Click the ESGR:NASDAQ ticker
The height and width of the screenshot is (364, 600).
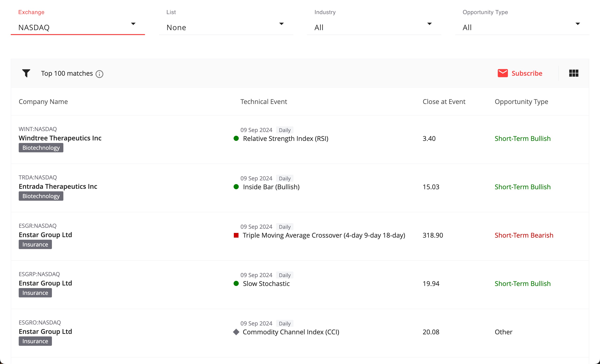(37, 226)
